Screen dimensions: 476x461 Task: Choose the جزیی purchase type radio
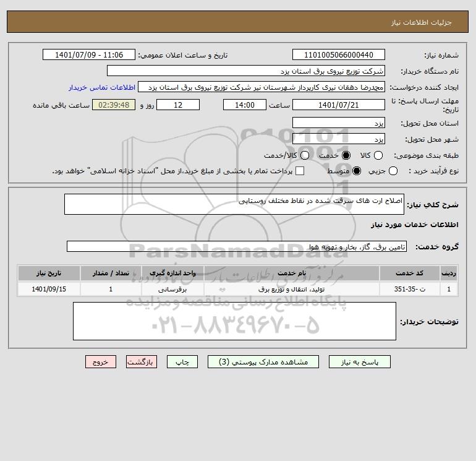(393, 171)
